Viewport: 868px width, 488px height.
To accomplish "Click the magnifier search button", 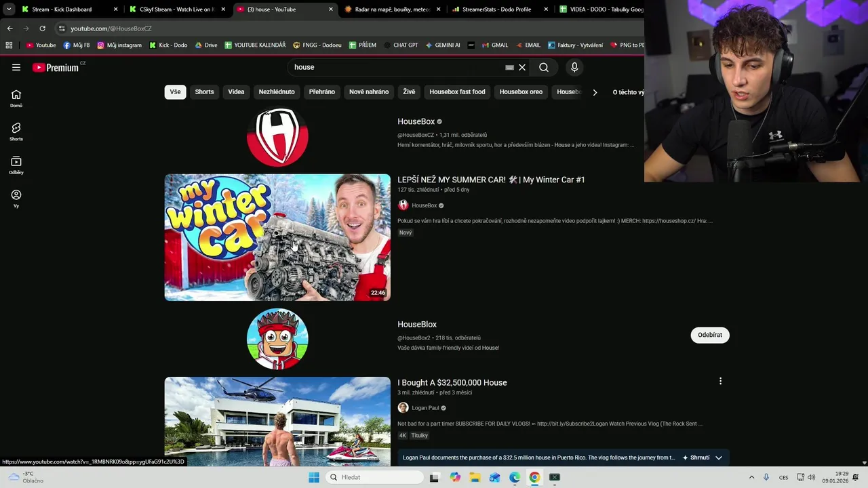I will pos(544,67).
